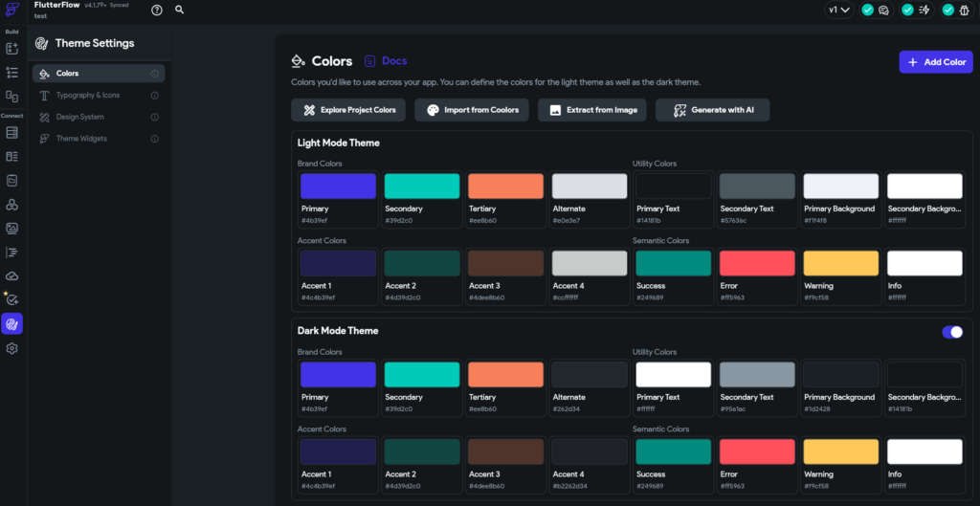Open the Design System section
980x506 pixels.
[79, 117]
